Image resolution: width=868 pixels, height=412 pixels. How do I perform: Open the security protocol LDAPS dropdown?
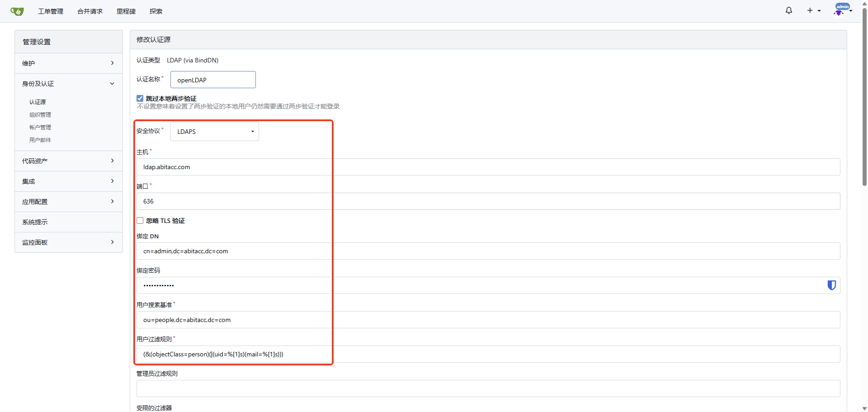[x=214, y=132]
